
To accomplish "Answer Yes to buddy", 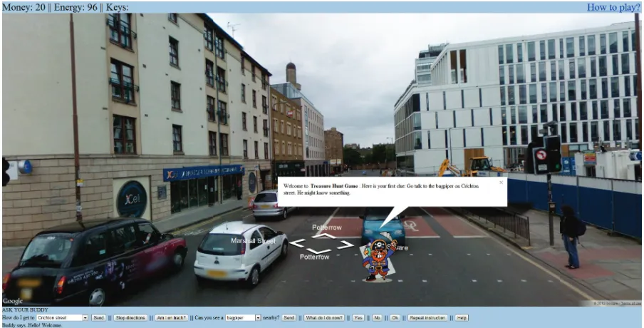I will (358, 318).
